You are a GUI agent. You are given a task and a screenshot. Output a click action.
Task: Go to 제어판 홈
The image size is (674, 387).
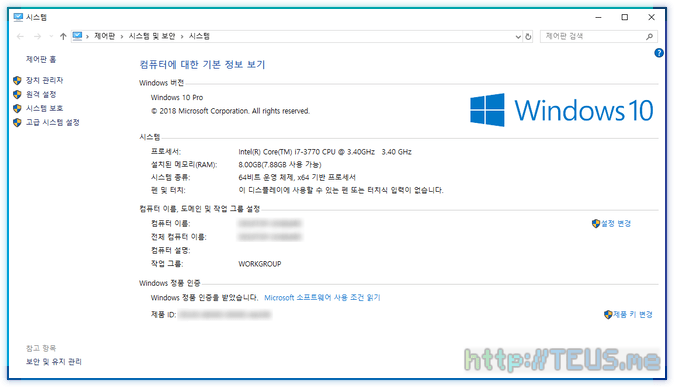pyautogui.click(x=41, y=59)
